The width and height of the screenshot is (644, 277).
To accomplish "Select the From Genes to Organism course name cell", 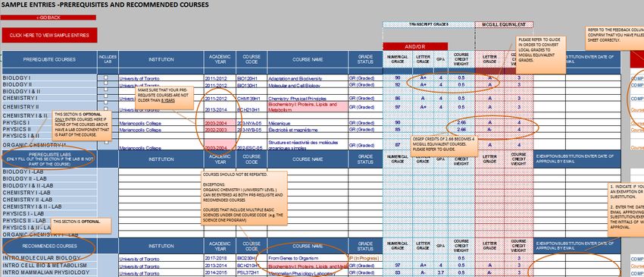I will click(308, 258).
